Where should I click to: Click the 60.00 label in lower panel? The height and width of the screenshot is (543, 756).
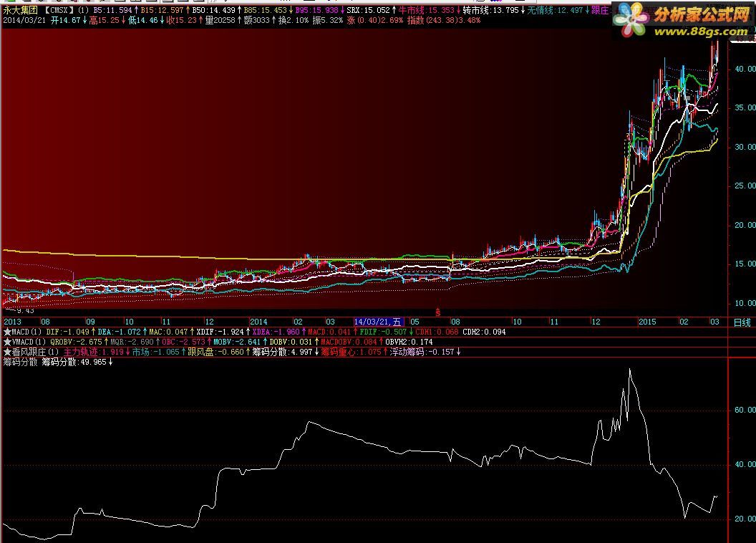[745, 410]
